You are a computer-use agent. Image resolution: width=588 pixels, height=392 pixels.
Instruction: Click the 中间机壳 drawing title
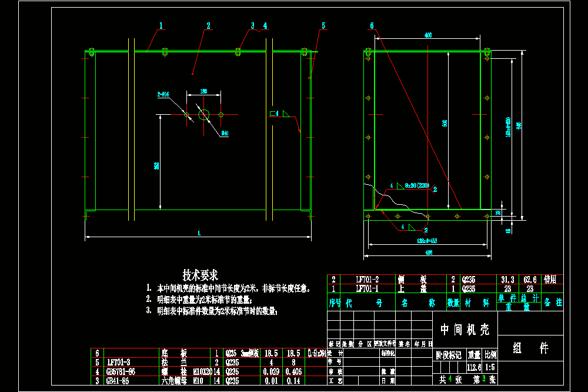tap(465, 330)
